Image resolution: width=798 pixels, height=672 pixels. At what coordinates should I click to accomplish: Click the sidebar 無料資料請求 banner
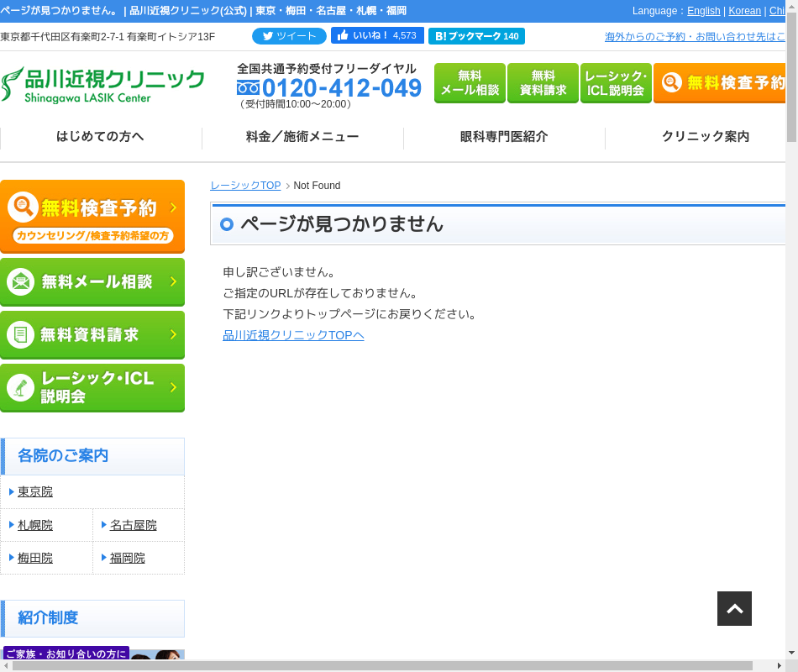(x=92, y=335)
